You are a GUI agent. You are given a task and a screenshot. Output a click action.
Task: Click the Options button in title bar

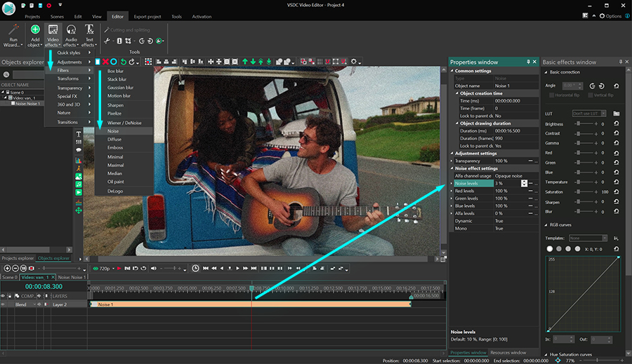[610, 15]
